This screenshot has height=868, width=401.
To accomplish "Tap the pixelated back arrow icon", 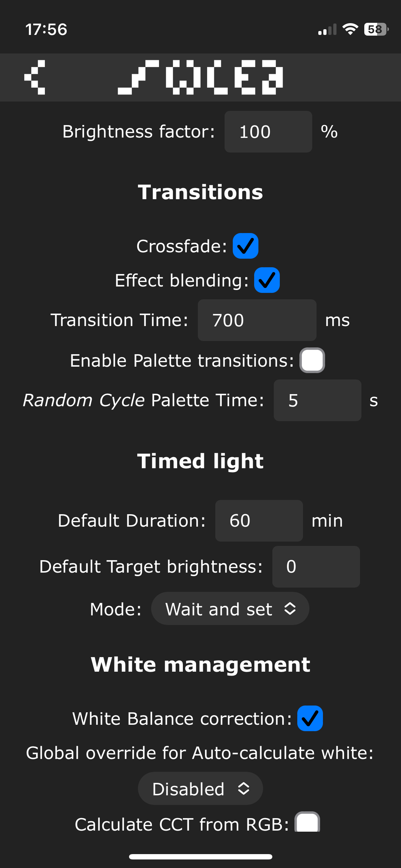I will 35,77.
